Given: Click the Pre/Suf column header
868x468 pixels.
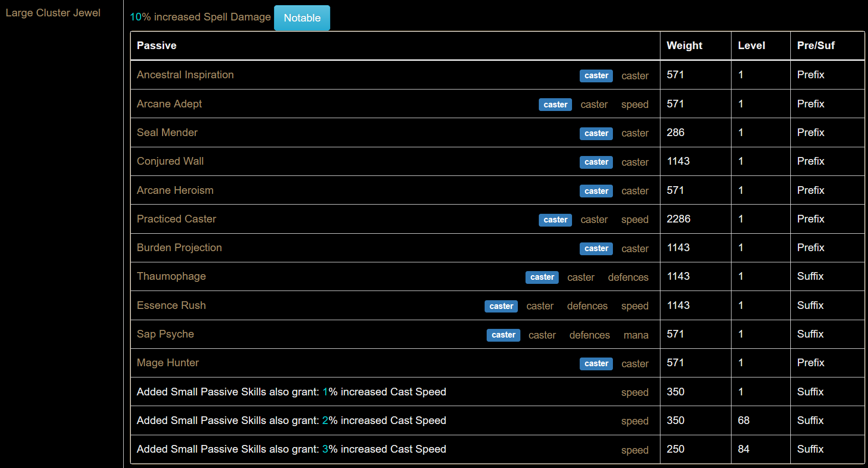Looking at the screenshot, I should [x=816, y=46].
